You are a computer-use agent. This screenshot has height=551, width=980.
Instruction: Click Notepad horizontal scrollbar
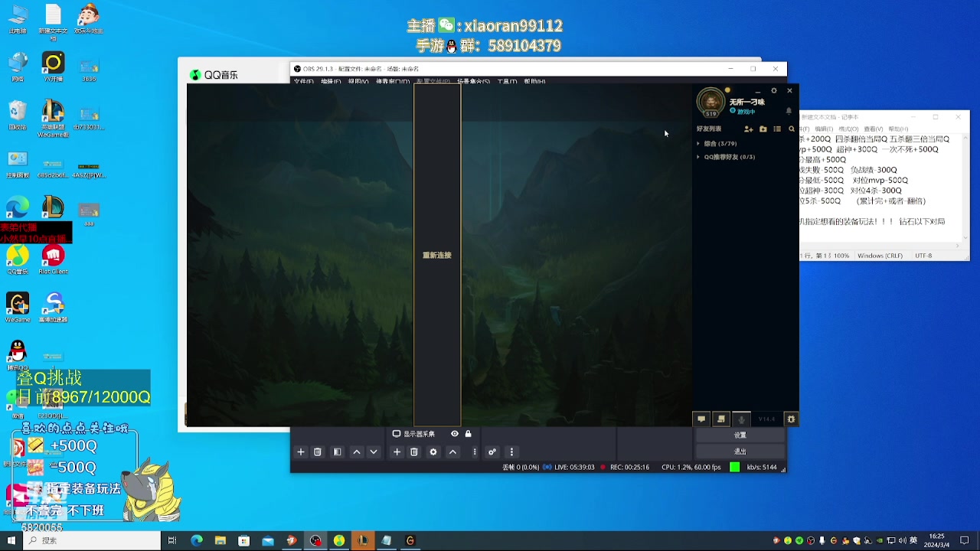[880, 246]
